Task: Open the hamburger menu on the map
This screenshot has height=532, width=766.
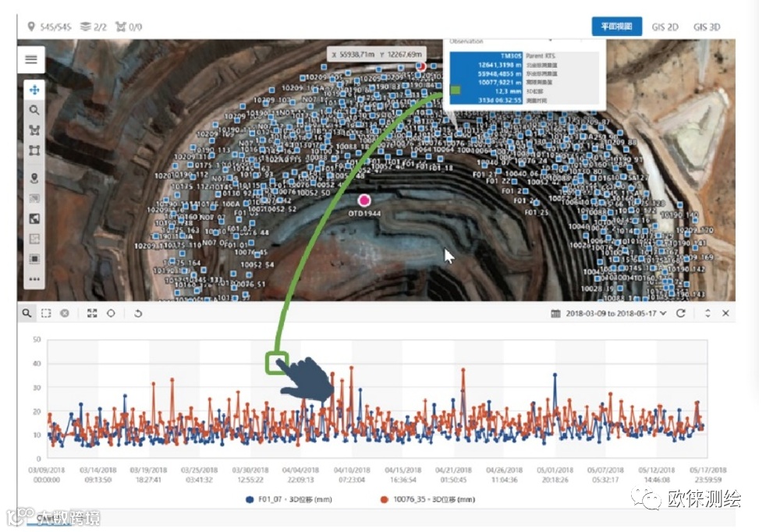Action: 31,59
